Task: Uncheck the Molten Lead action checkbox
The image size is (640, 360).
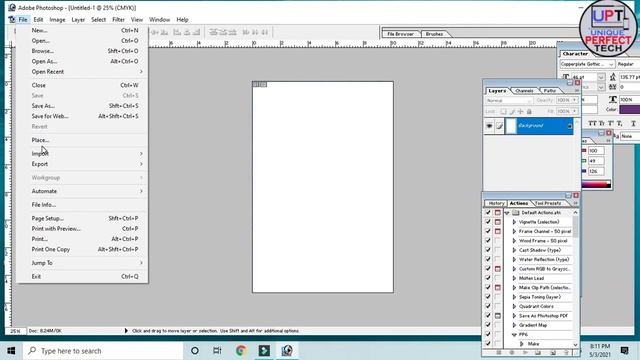Action: pyautogui.click(x=488, y=278)
